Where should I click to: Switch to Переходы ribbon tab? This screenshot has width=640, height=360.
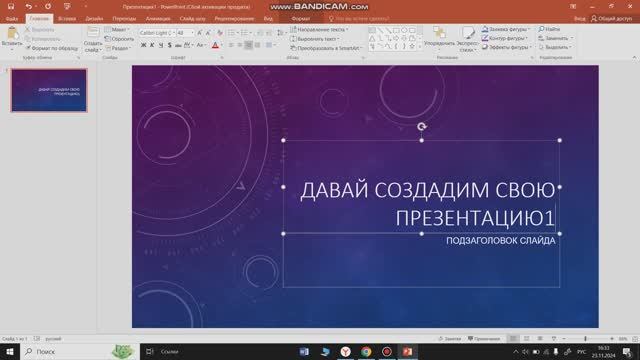(124, 19)
